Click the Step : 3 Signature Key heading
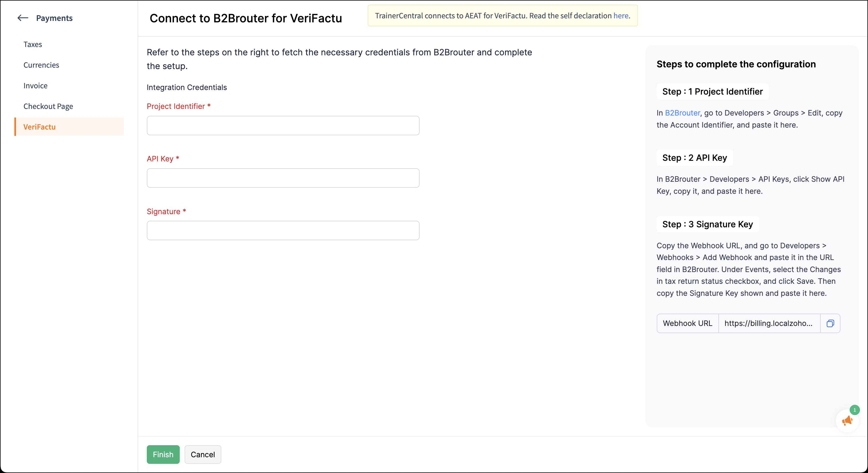This screenshot has width=868, height=473. point(707,224)
